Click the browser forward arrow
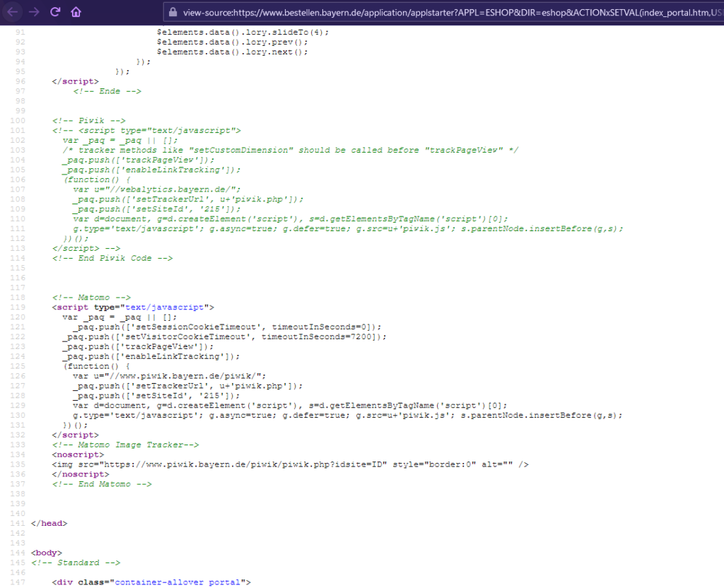The height and width of the screenshot is (588, 724). coord(34,12)
